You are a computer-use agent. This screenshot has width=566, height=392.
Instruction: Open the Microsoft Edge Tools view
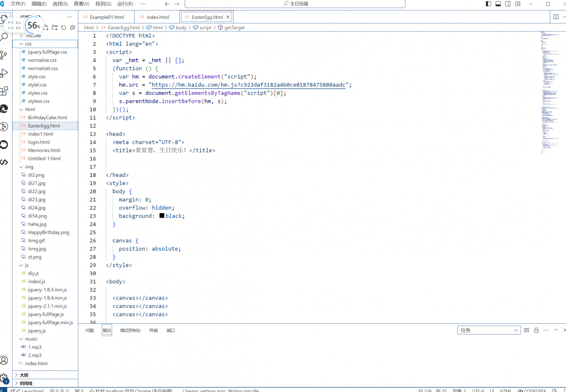click(x=4, y=109)
